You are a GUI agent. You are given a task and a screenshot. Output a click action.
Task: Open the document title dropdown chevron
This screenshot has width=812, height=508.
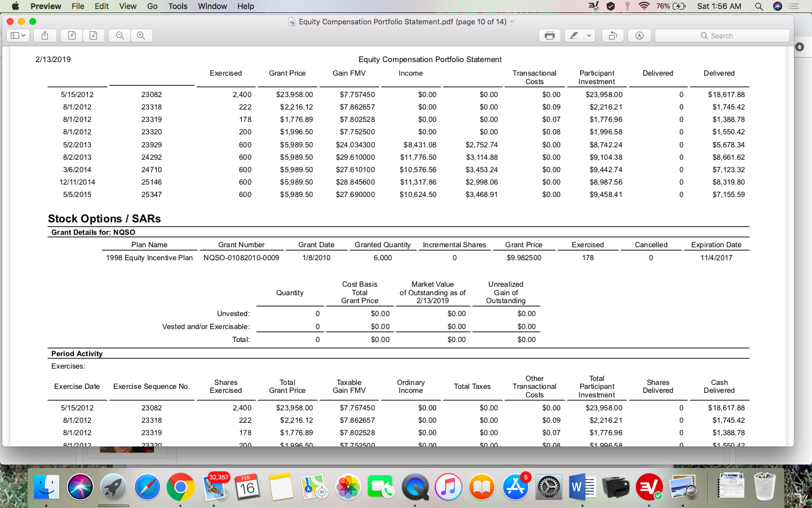pyautogui.click(x=512, y=21)
